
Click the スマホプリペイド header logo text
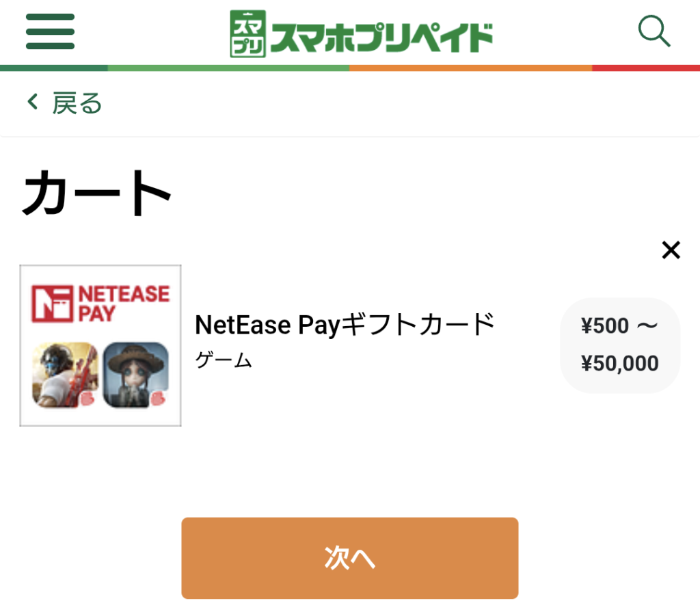pyautogui.click(x=381, y=37)
